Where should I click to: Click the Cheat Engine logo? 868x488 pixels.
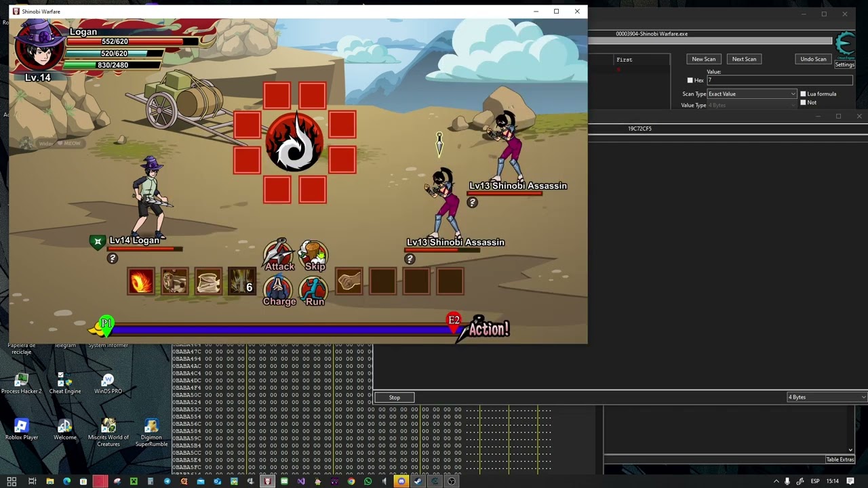point(845,45)
